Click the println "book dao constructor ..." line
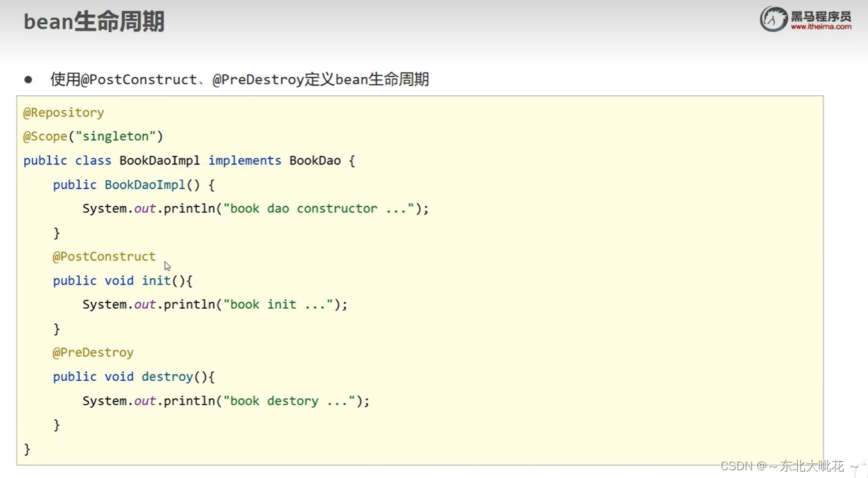The height and width of the screenshot is (478, 868). 256,209
